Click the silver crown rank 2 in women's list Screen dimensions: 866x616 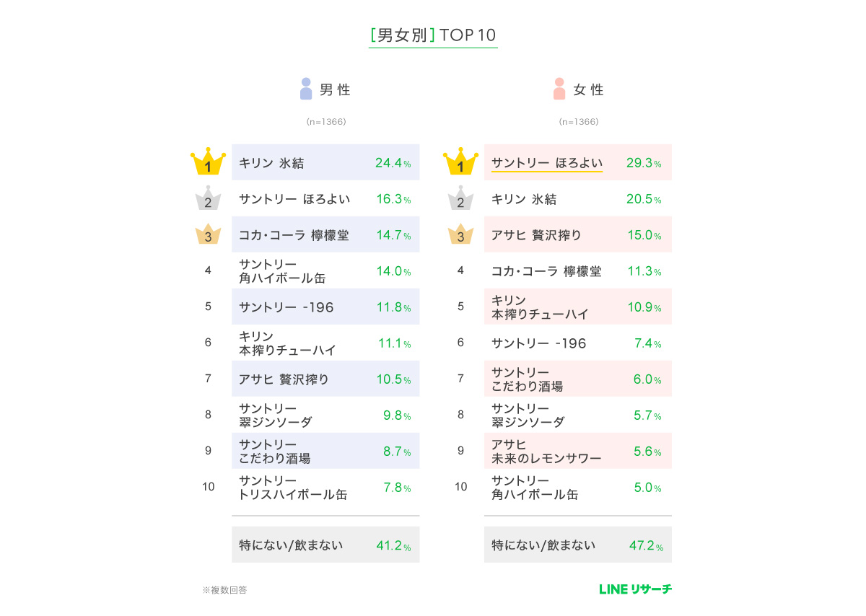(460, 198)
